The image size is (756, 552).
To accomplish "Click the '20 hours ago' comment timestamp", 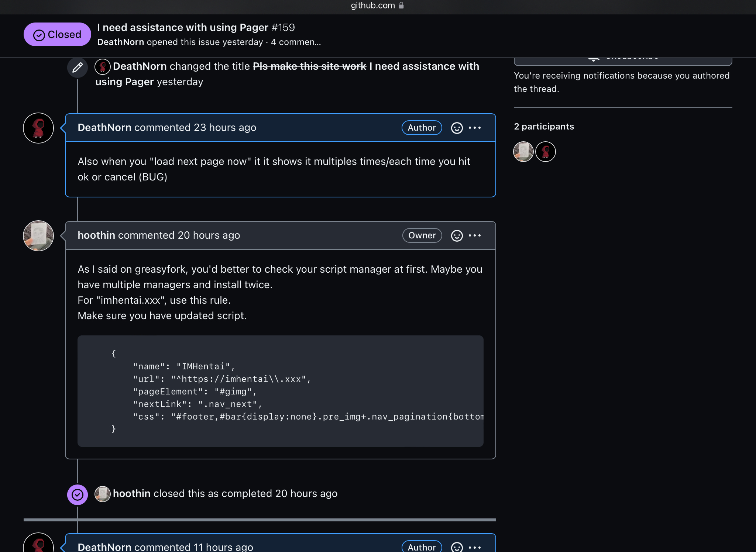I will coord(209,235).
